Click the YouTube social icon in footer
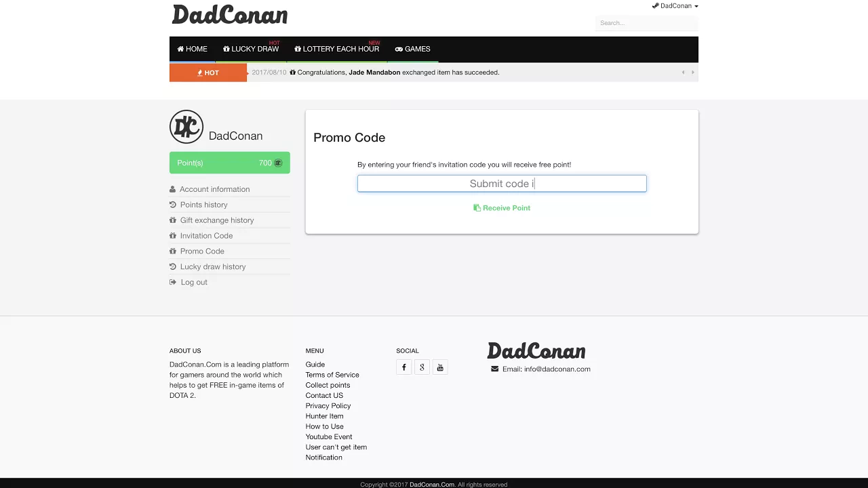The height and width of the screenshot is (488, 868). click(440, 367)
